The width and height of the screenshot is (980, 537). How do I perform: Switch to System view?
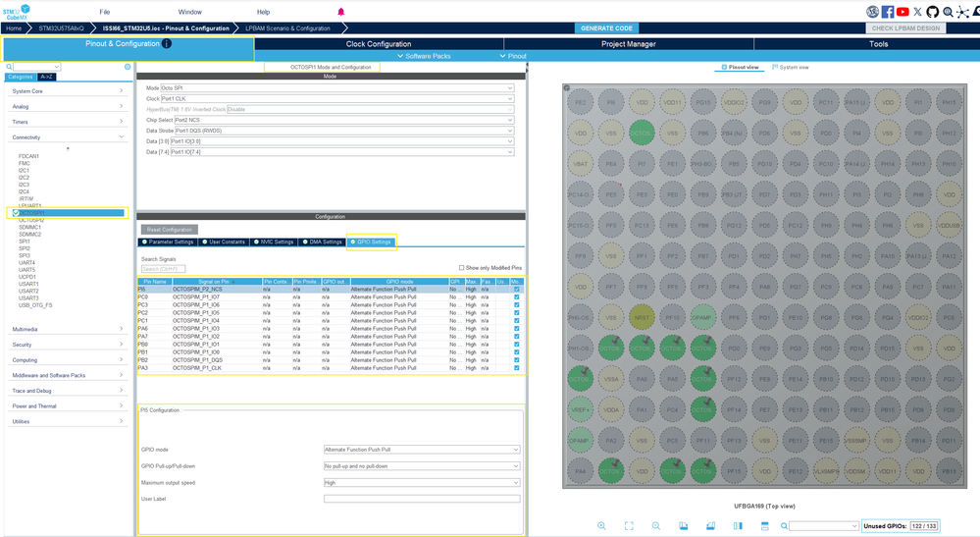(x=791, y=67)
